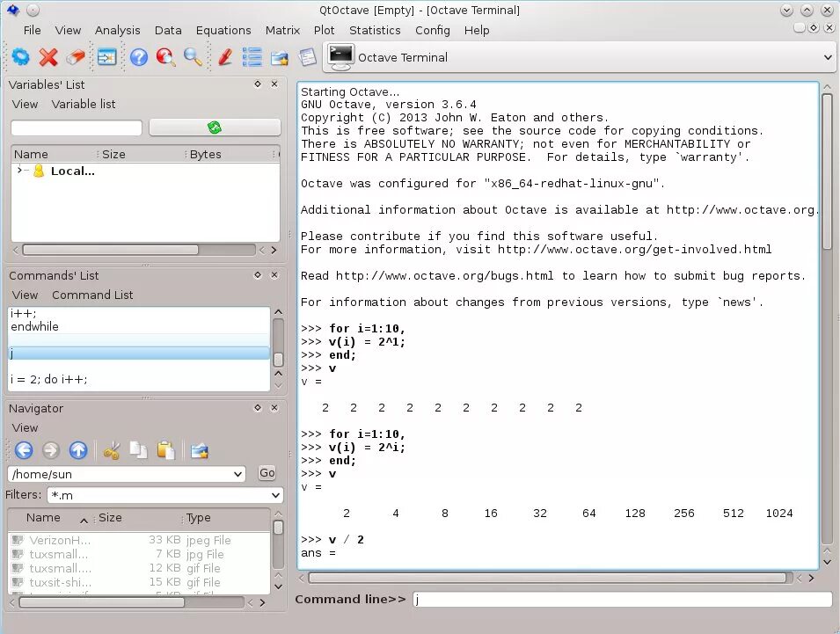Click the variables list horizontal scrollbar
This screenshot has height=634, width=840.
click(110, 250)
